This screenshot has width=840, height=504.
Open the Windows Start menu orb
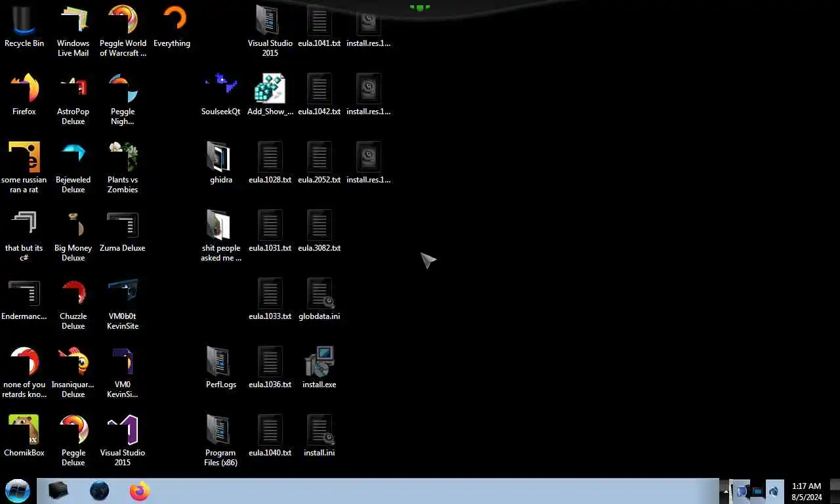coord(18,491)
